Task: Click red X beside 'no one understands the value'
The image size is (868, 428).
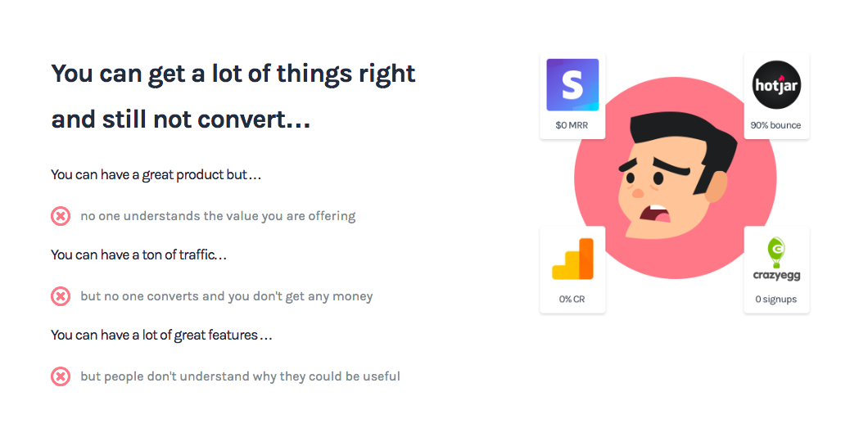Action: click(x=61, y=216)
